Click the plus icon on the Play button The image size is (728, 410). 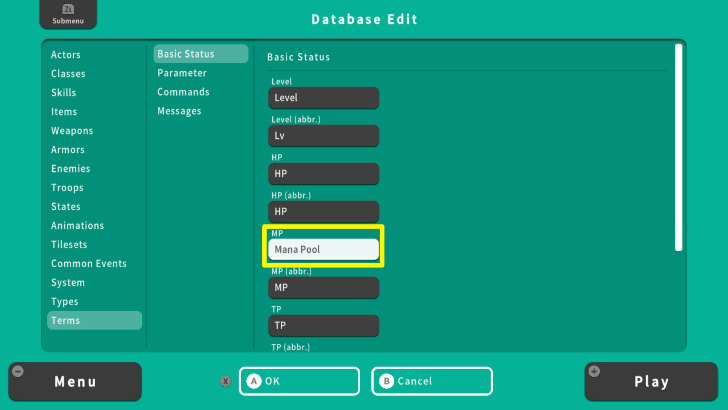tap(594, 371)
